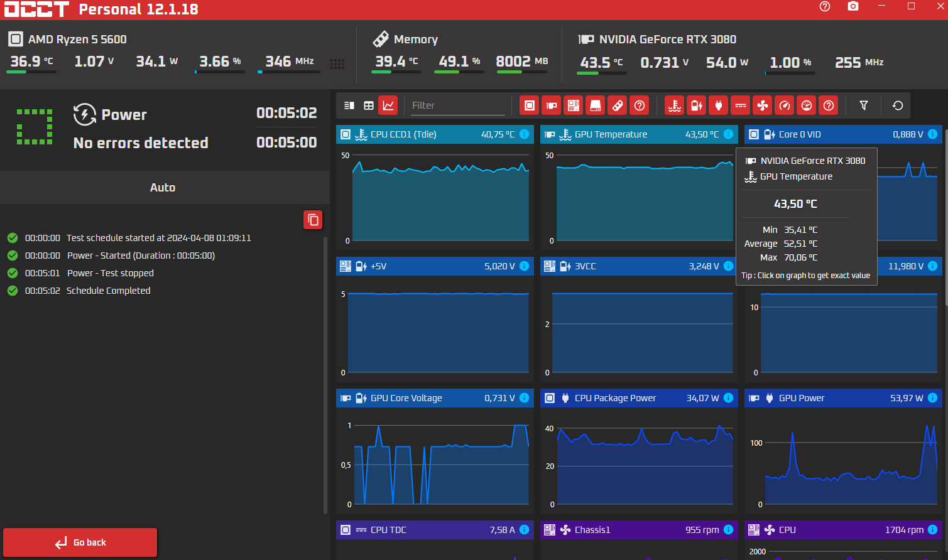948x560 pixels.
Task: Select the Auto section header
Action: click(165, 187)
